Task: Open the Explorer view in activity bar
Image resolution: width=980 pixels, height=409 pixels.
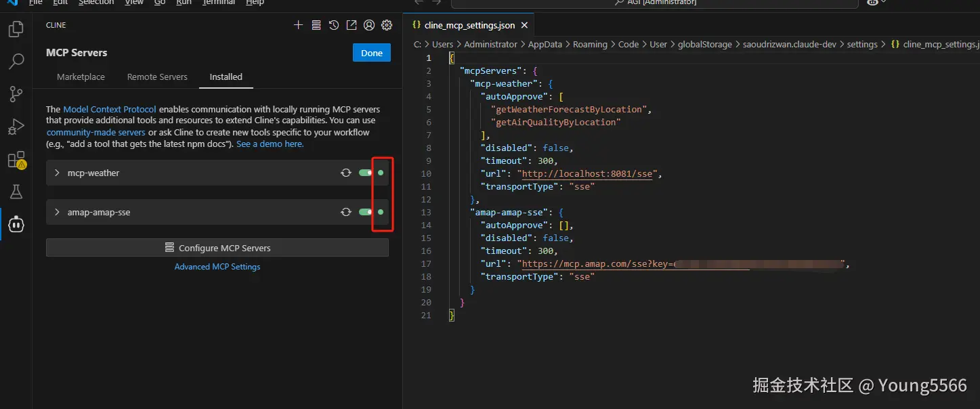Action: 16,30
